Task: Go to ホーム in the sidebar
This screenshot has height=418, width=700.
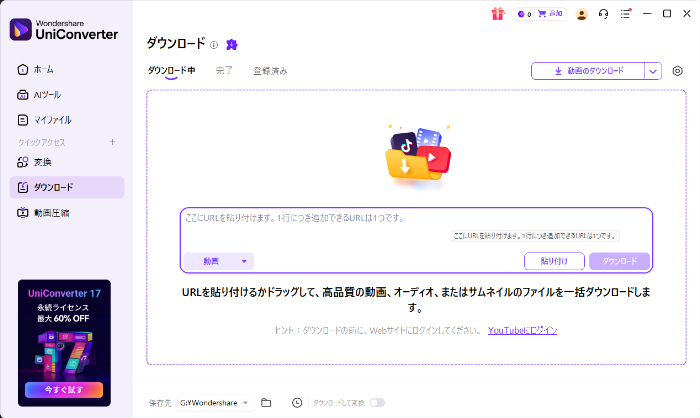Action: pyautogui.click(x=67, y=70)
